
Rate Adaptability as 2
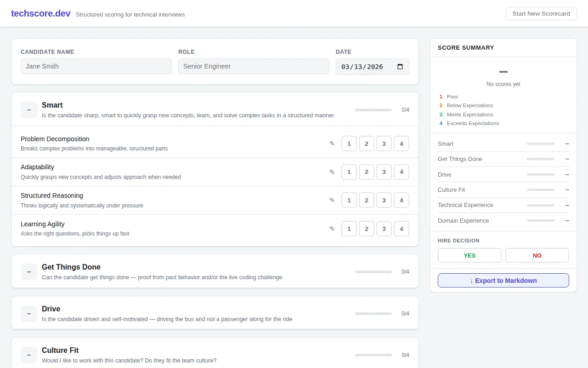tap(367, 172)
